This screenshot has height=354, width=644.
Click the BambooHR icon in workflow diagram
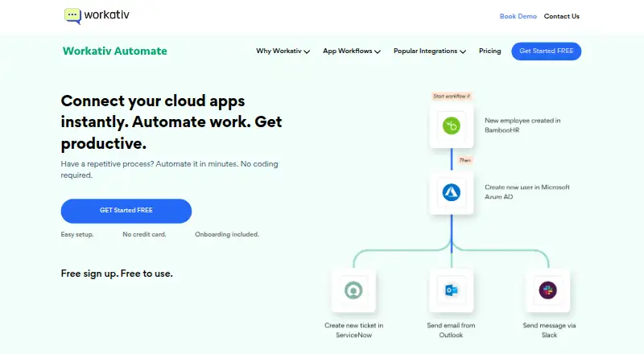coord(452,126)
